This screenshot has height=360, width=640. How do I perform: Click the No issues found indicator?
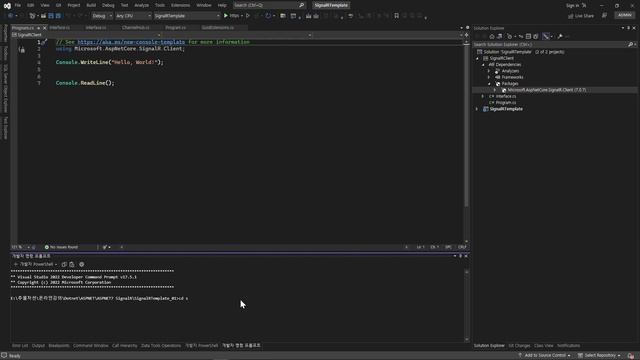pos(61,247)
